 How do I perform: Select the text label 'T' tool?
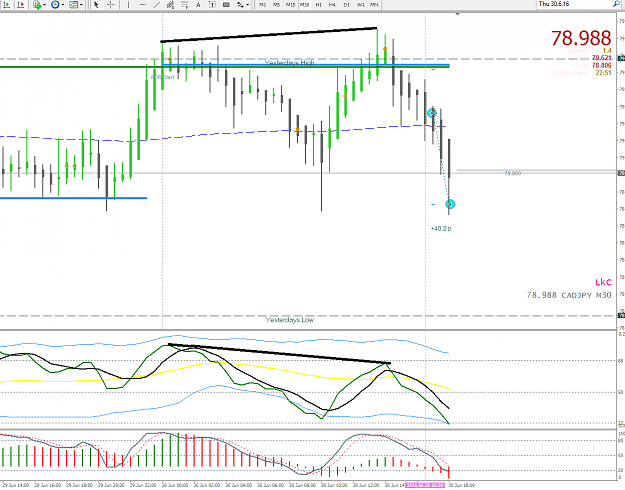212,4
